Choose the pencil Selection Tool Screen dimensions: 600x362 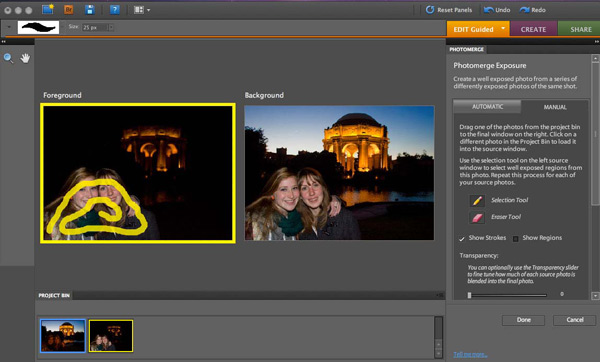[x=477, y=201]
